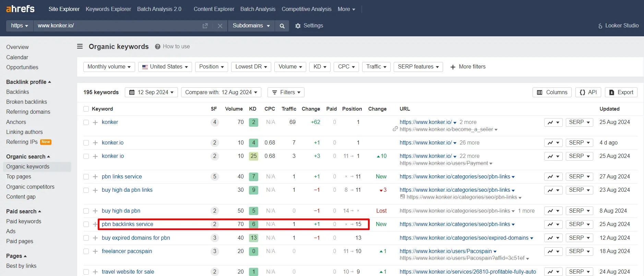Open the expired-domains category URL link
Image resolution: width=644 pixels, height=276 pixels.
(464, 238)
